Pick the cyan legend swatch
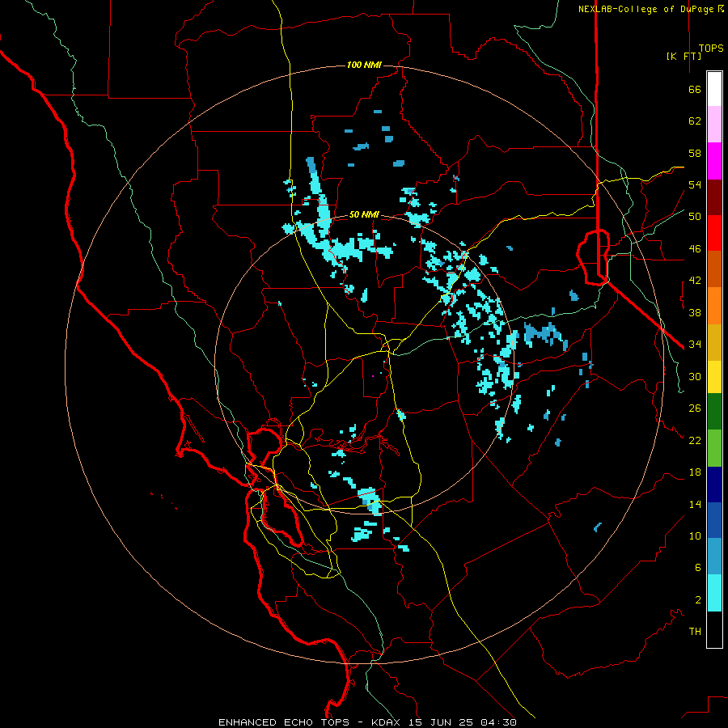Viewport: 728px width, 728px height. tap(714, 593)
